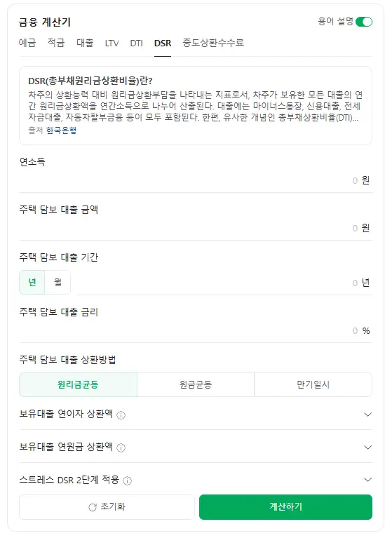Toggle the 용어 설명 switch off
The width and height of the screenshot is (392, 538).
click(x=364, y=22)
